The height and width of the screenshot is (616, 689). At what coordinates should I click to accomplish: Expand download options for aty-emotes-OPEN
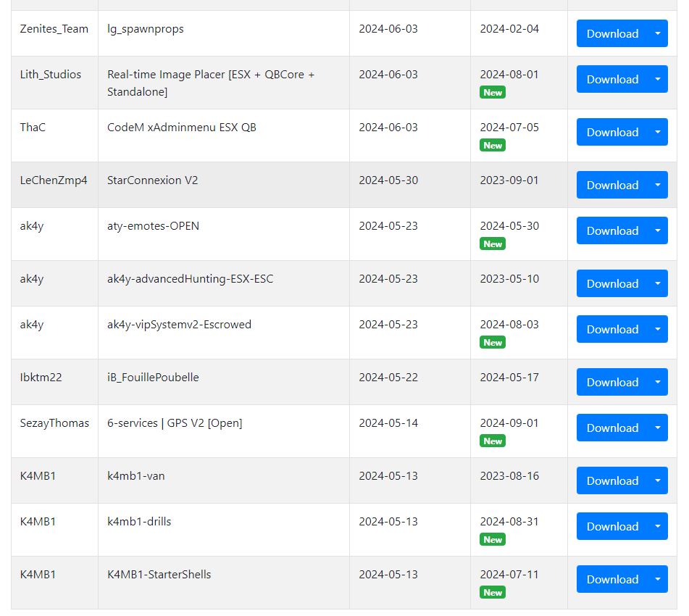click(x=658, y=230)
